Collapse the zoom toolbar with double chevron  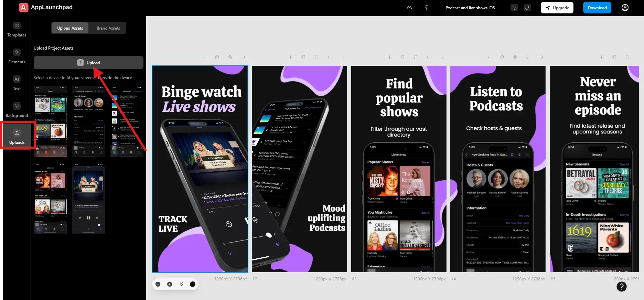[x=181, y=284]
